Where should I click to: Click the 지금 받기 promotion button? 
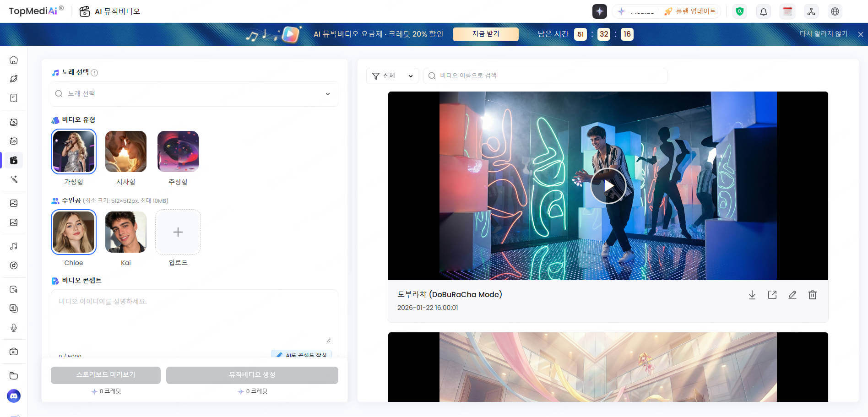point(486,34)
